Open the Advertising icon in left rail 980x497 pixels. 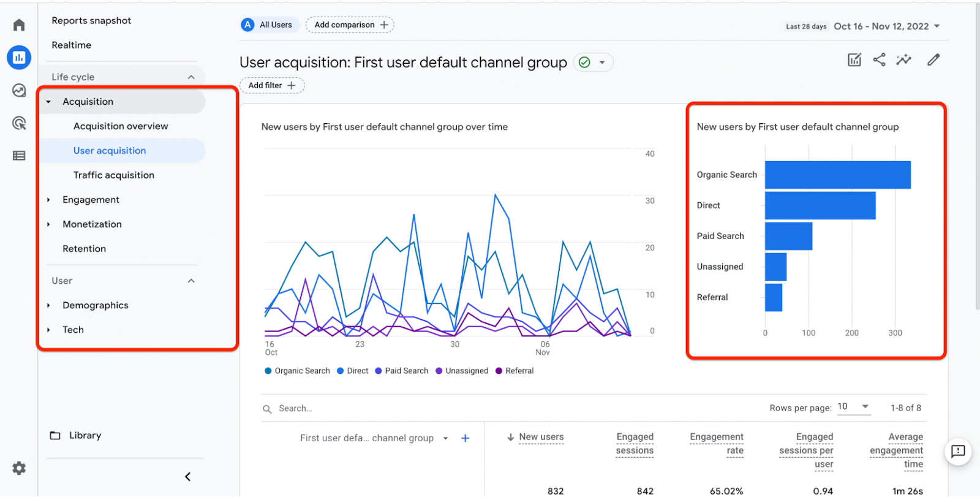(19, 123)
